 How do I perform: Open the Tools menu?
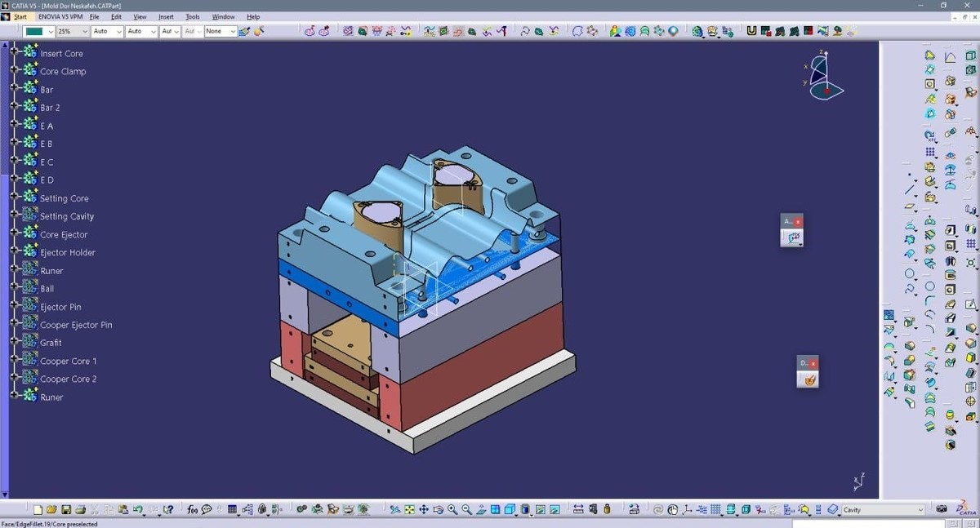click(193, 16)
